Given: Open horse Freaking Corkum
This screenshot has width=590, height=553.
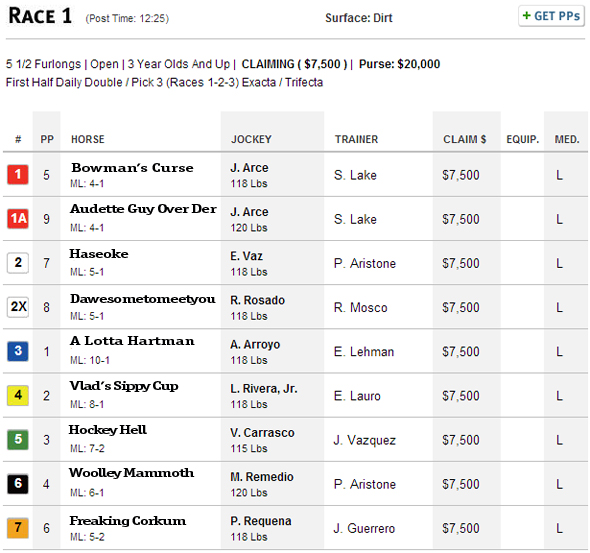Looking at the screenshot, I should (128, 521).
